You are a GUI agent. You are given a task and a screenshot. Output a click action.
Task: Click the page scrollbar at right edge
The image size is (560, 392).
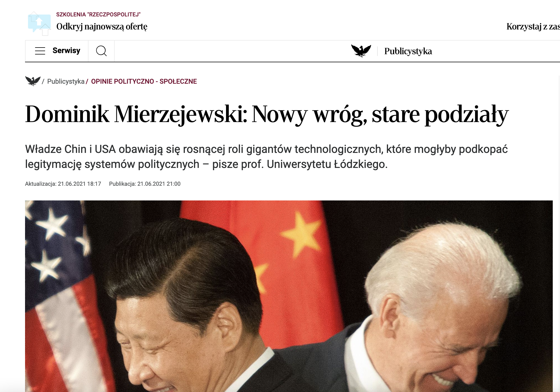click(559, 234)
